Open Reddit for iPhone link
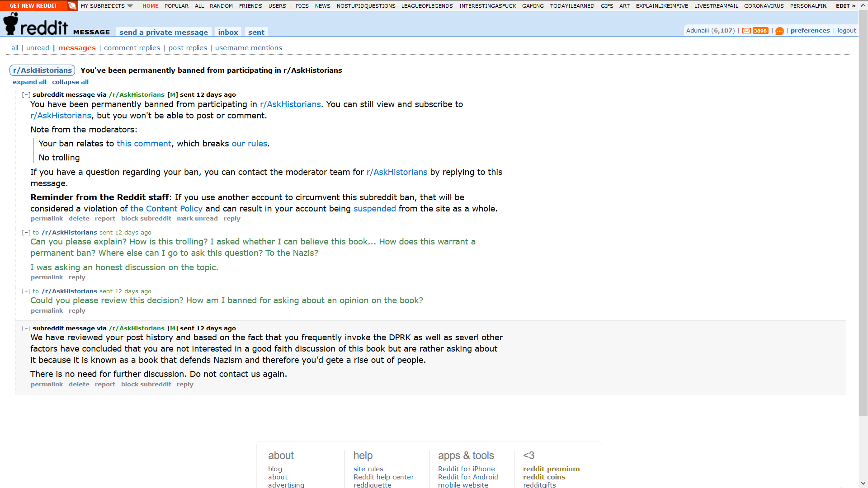The width and height of the screenshot is (868, 488). [x=466, y=469]
